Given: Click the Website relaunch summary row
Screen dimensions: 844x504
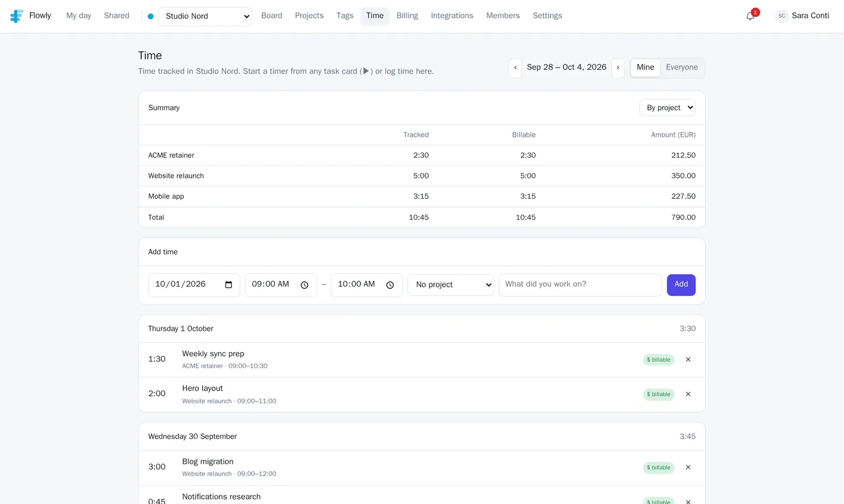Looking at the screenshot, I should [x=422, y=176].
